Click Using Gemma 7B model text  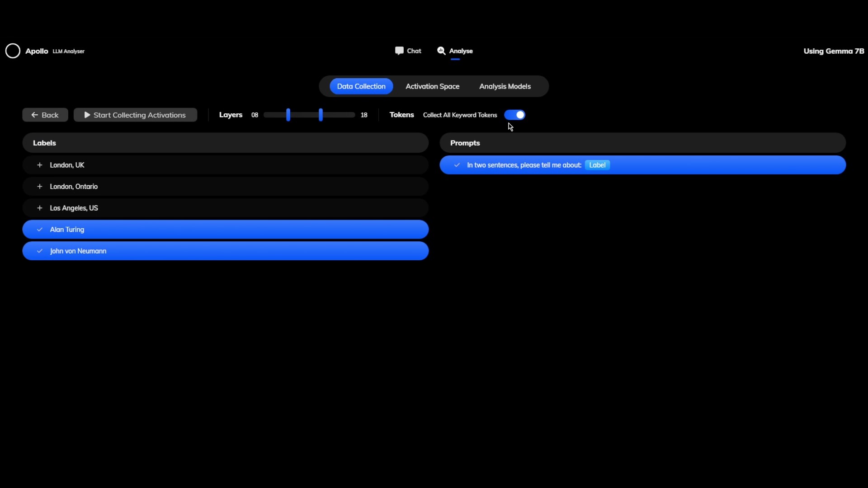(x=833, y=51)
